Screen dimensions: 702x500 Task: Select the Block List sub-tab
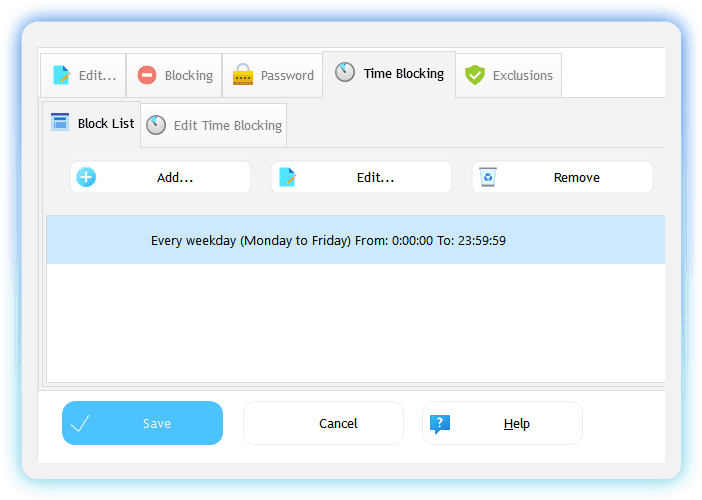[x=92, y=124]
